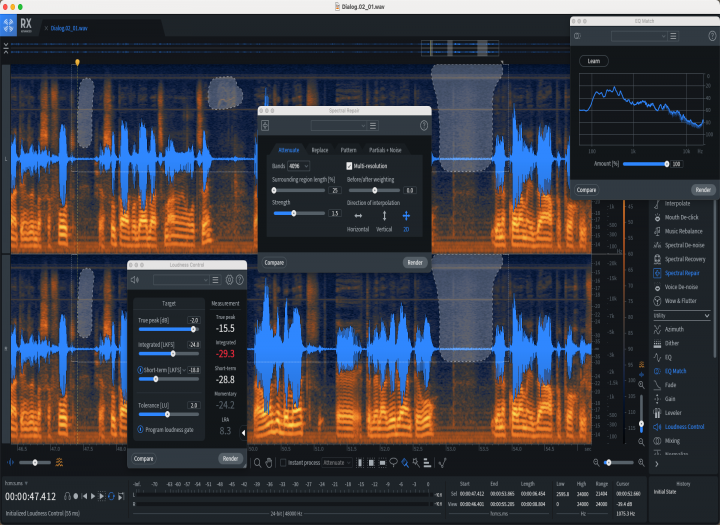720x525 pixels.
Task: Toggle loop playback
Action: coord(111,496)
